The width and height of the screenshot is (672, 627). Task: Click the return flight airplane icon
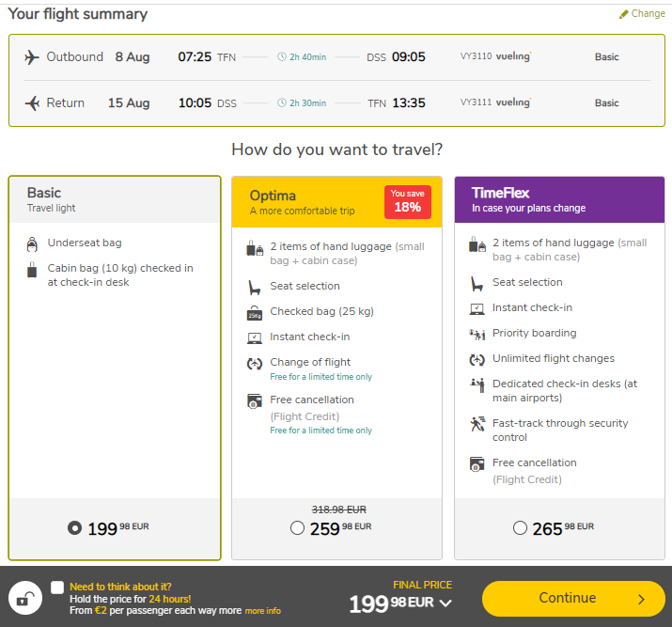tap(32, 102)
